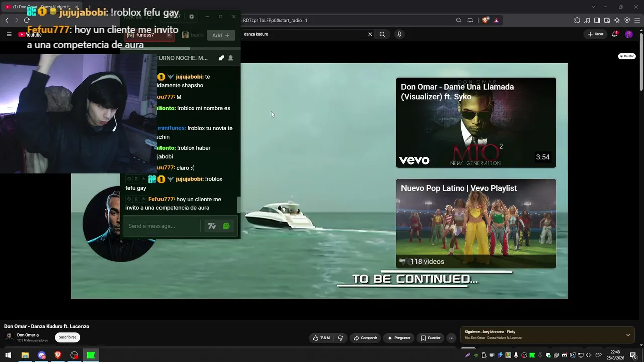This screenshot has height=362, width=644.
Task: Open Don Omar Dame Una Llamada suggestion
Action: pyautogui.click(x=476, y=123)
